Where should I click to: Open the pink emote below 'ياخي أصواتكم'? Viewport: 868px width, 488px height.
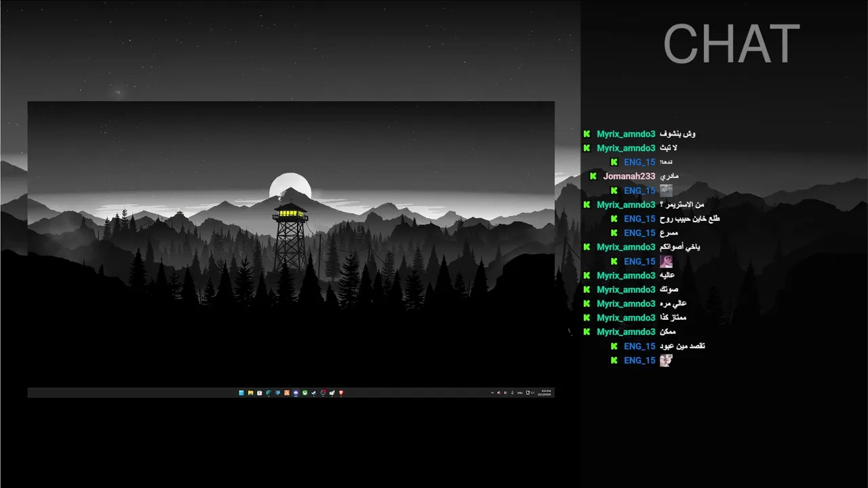click(x=666, y=261)
